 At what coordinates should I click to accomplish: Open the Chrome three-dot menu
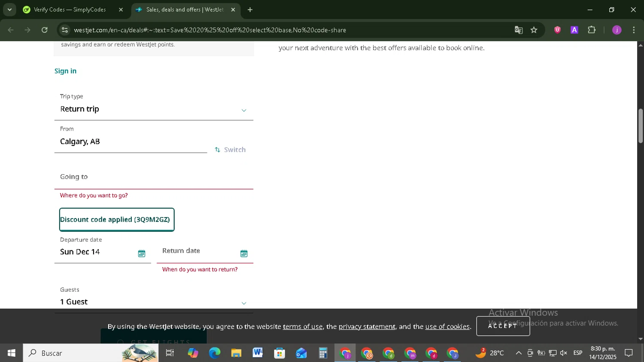point(634,30)
